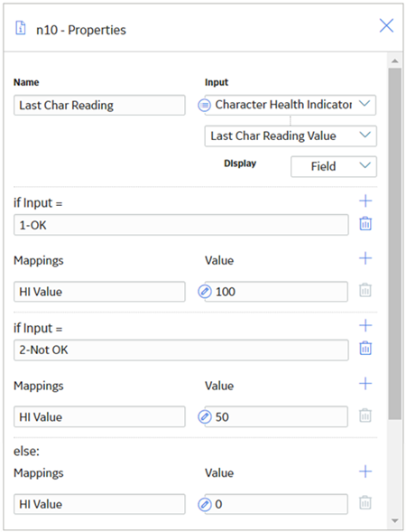Click the 1-OK condition text field
The image size is (406, 532).
coord(181,225)
